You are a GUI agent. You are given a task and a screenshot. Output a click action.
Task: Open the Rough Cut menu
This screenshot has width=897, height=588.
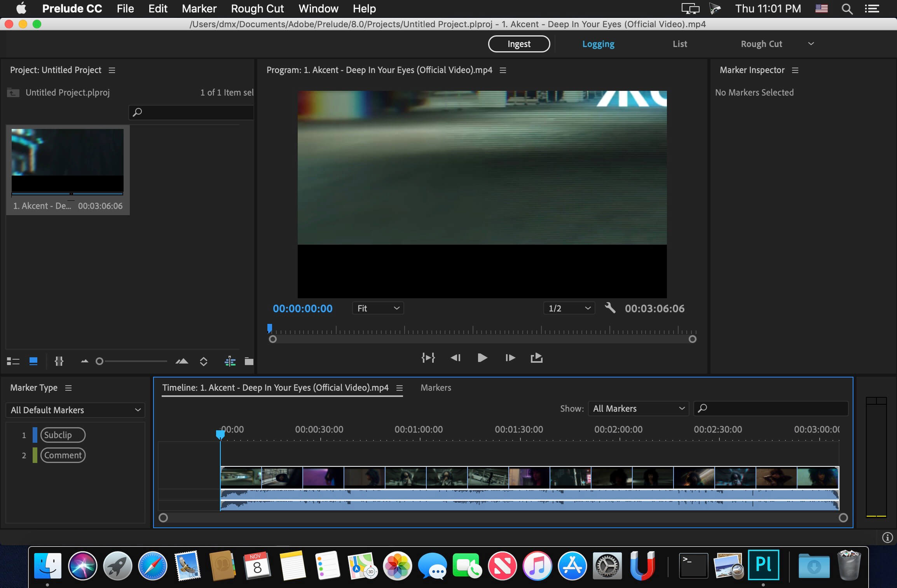pos(257,9)
